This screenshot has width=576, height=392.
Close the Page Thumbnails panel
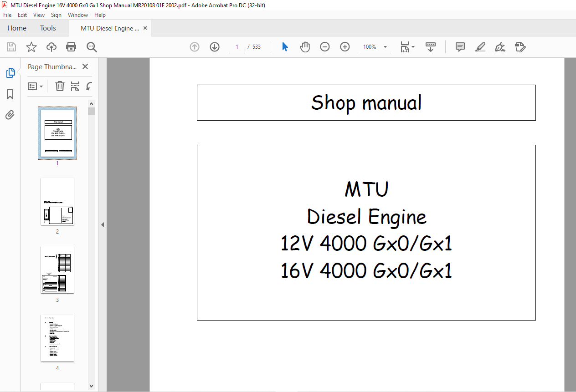[85, 66]
